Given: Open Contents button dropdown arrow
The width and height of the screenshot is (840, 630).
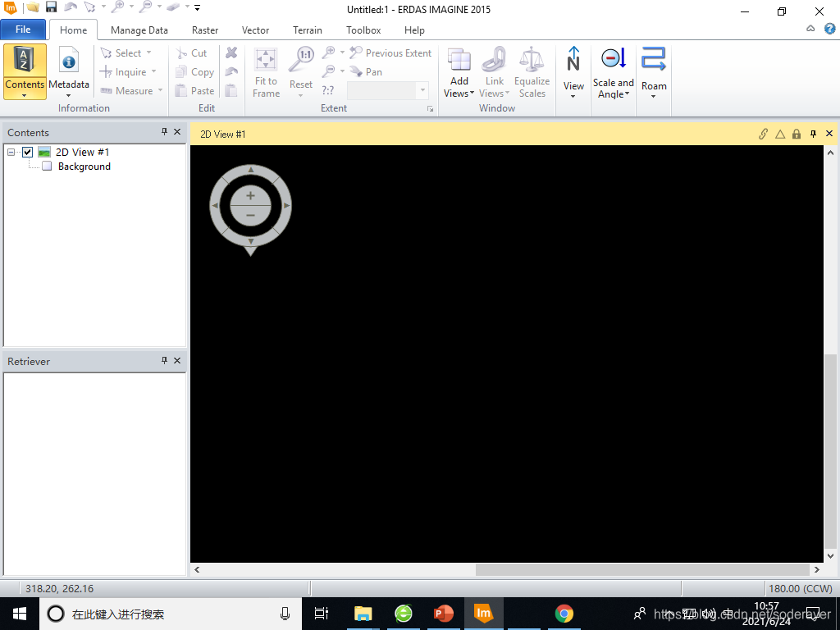Looking at the screenshot, I should [x=24, y=95].
